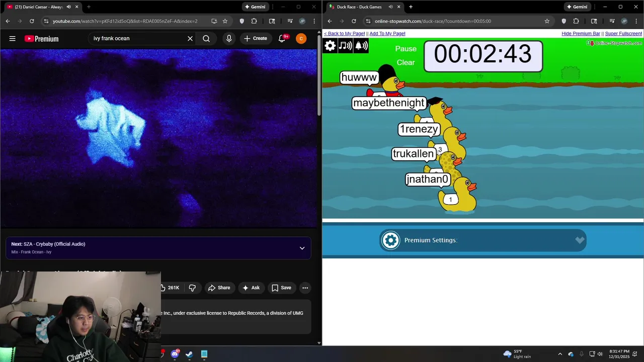
Task: Click the jnathan0 duck name label
Action: click(427, 179)
